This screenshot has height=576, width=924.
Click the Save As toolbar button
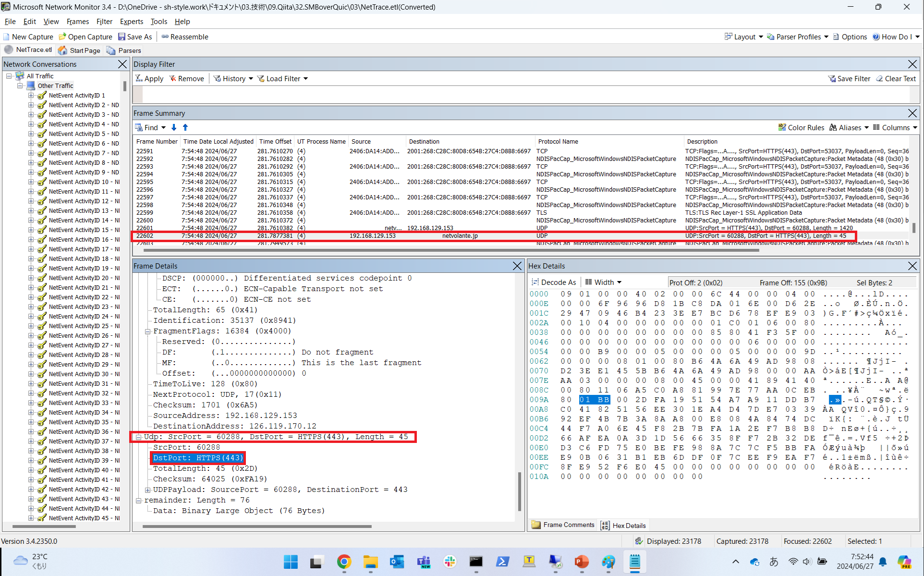click(135, 37)
